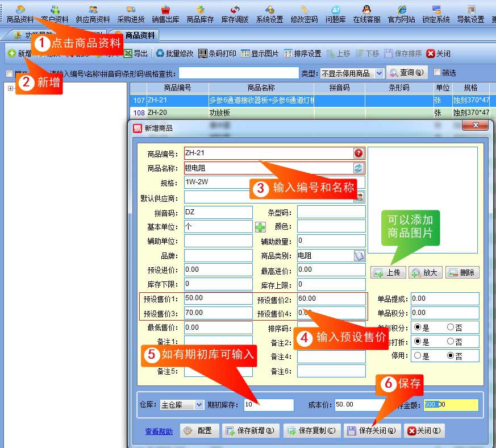The image size is (496, 448).
Task: Open 仓库 dropdown 主仓库
Action: 182,405
